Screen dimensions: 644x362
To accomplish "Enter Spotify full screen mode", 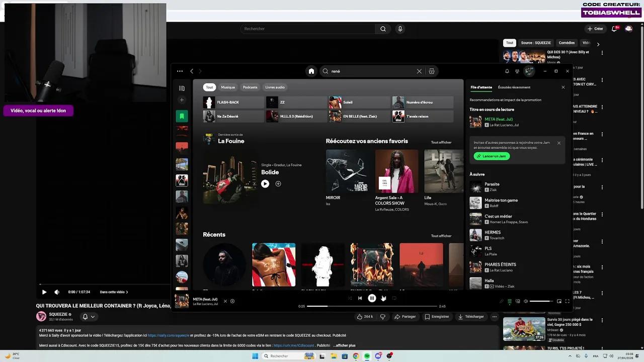I will click(x=567, y=301).
